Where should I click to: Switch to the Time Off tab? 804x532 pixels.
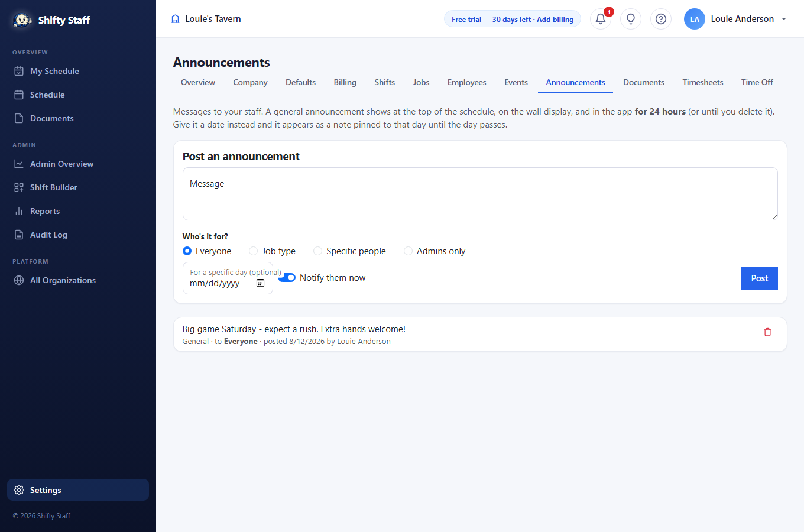(x=757, y=82)
